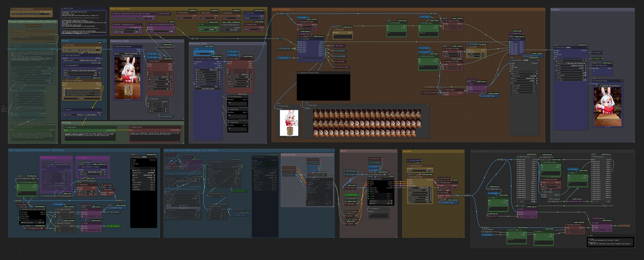Click white_point slider in SegmentAnythingUltra
The height and width of the screenshot is (260, 644).
coord(183,208)
